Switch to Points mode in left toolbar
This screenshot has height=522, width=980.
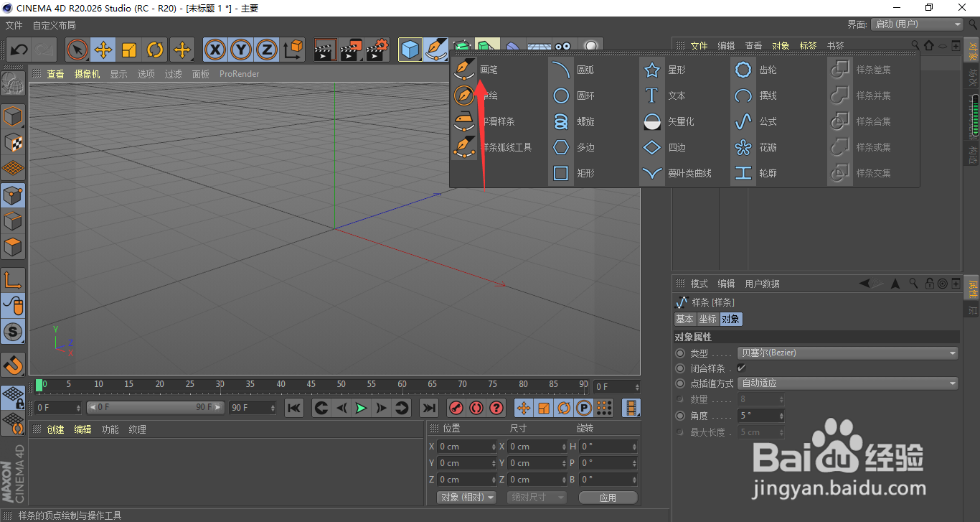(13, 195)
